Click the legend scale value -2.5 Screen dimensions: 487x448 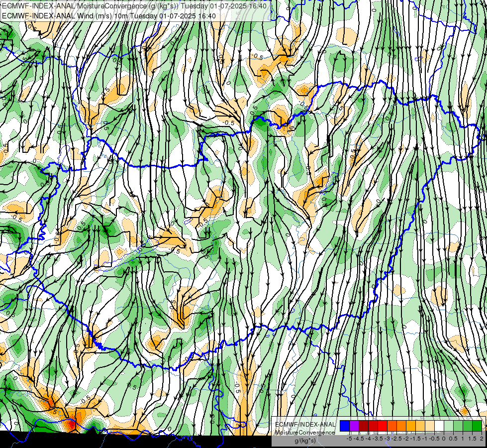pyautogui.click(x=396, y=439)
